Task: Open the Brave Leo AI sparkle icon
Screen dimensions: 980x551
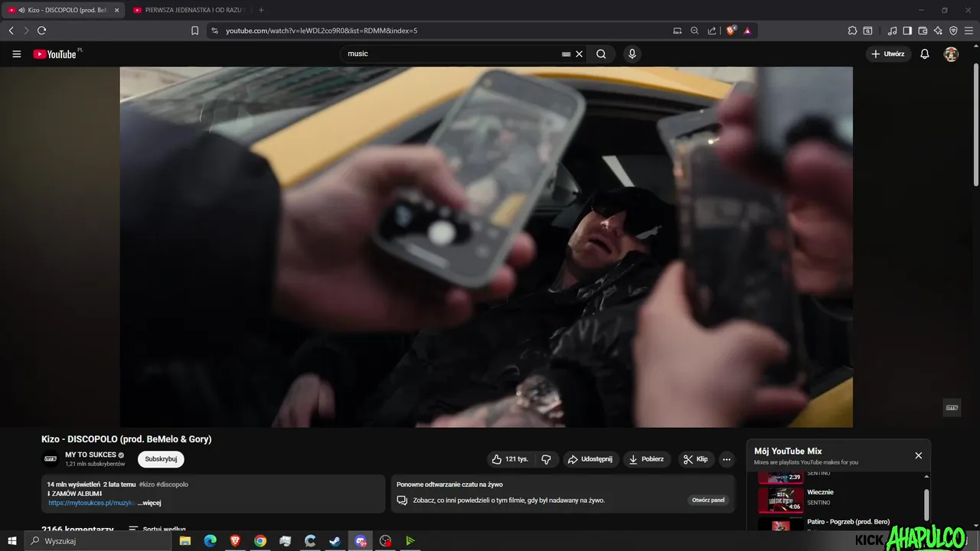Action: pyautogui.click(x=938, y=31)
